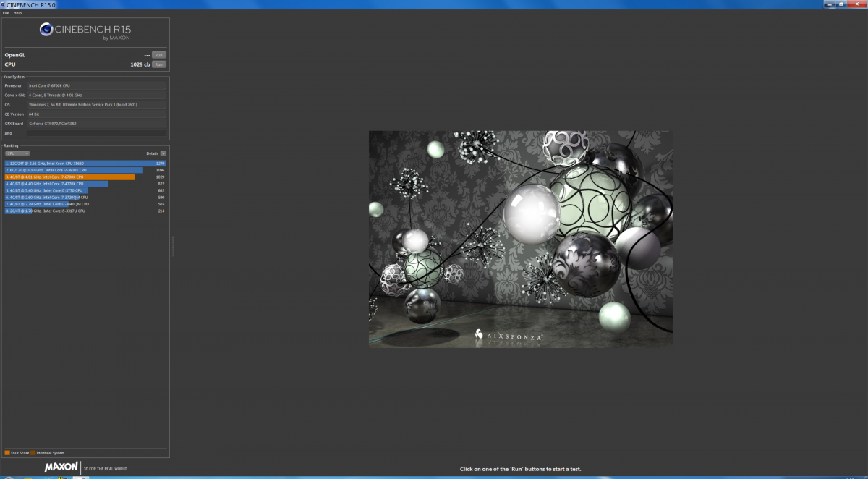Select the Core i7-3770 ranking row
This screenshot has width=868, height=479.
(x=85, y=190)
